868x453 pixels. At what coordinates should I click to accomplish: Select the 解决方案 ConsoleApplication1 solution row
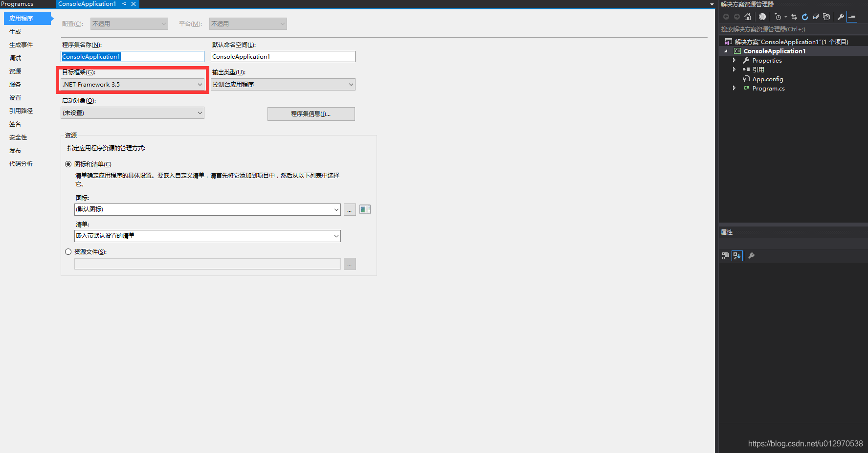[x=793, y=42]
